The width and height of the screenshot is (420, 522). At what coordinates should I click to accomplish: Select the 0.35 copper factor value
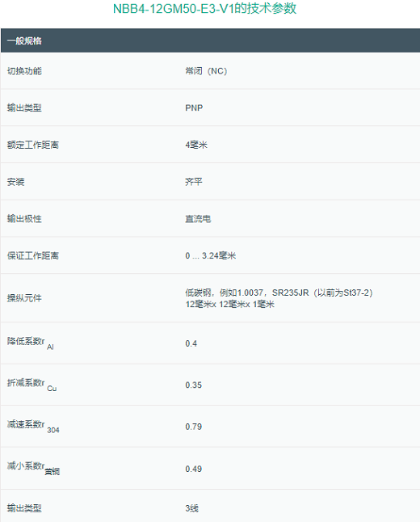point(194,385)
